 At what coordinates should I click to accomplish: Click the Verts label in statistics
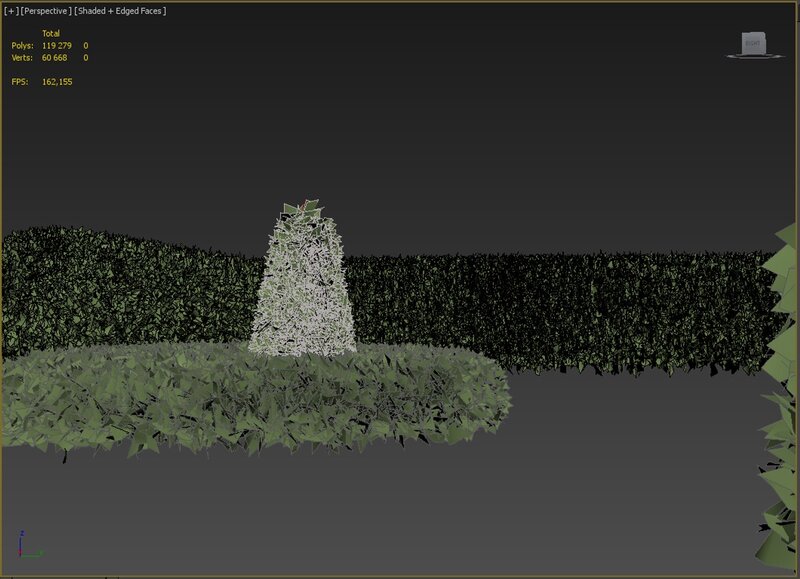(x=22, y=58)
